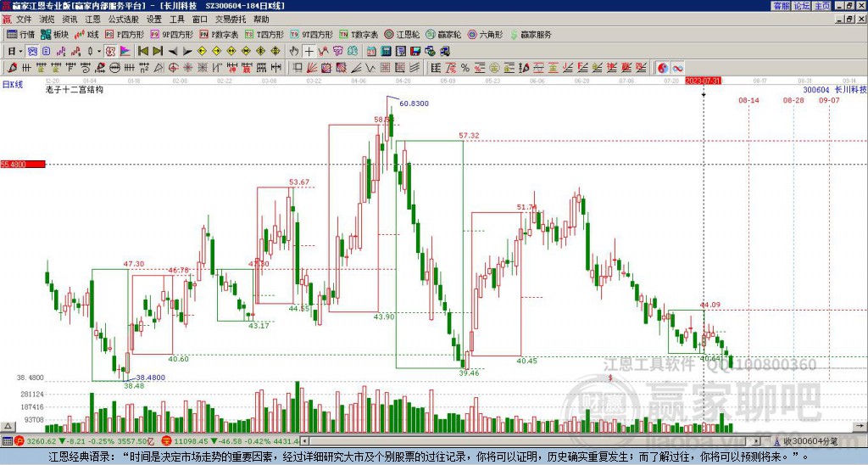868x465 pixels.
Task: Open 赢家服务 with dollar icon
Action: [x=531, y=34]
